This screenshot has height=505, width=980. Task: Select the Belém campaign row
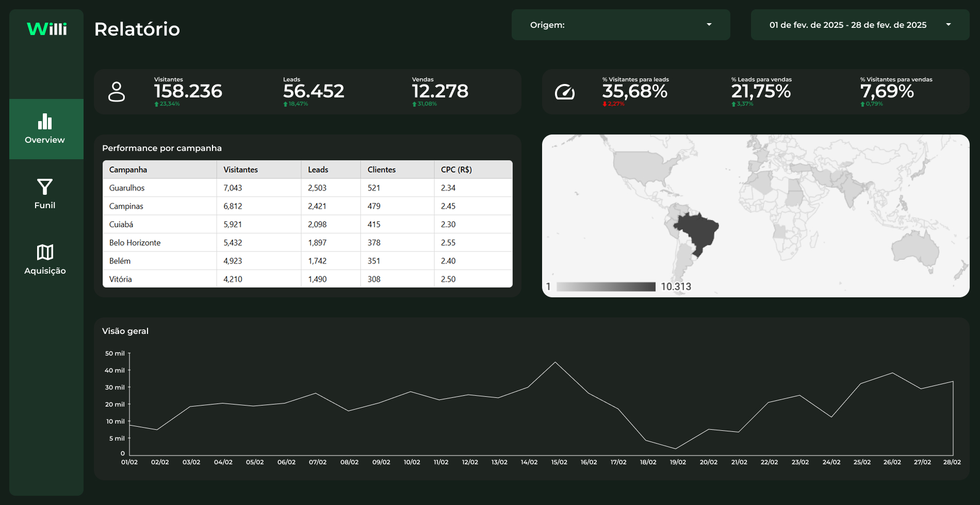pos(307,261)
